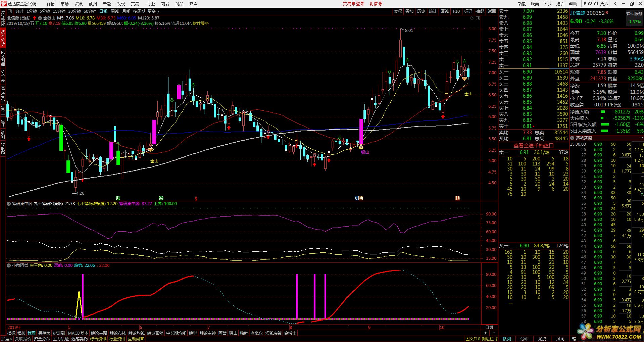Viewport: 644px width, 342px height.
Task: Click the 减 marker on chart bottom axis
Action: [161, 198]
